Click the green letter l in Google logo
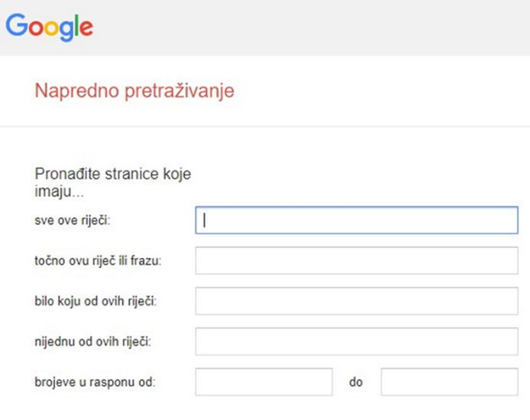Viewport: 530px width, 420px height. tap(76, 26)
